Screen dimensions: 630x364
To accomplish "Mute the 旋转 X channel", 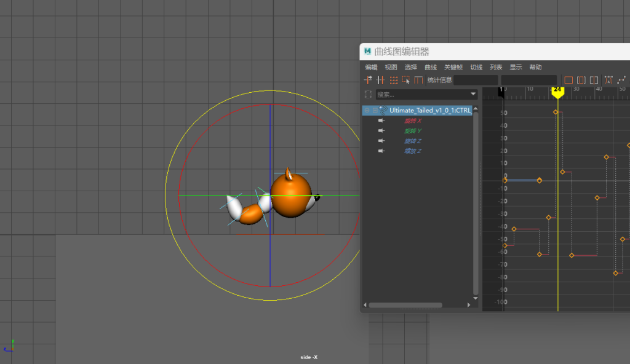I will 381,121.
